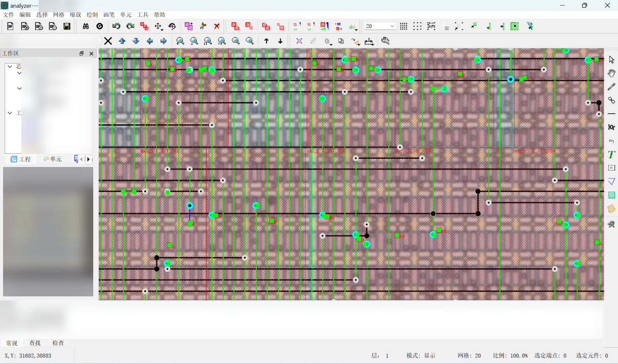Click the purple frame fit-view icon
This screenshot has width=618, height=364.
(299, 41)
